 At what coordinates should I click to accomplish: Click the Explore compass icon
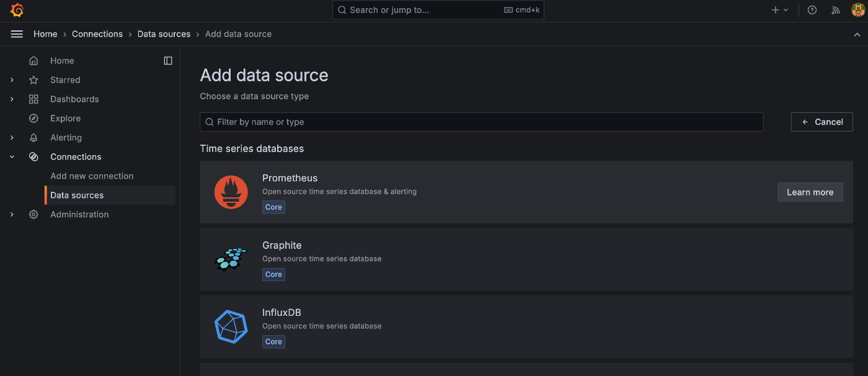coord(33,119)
